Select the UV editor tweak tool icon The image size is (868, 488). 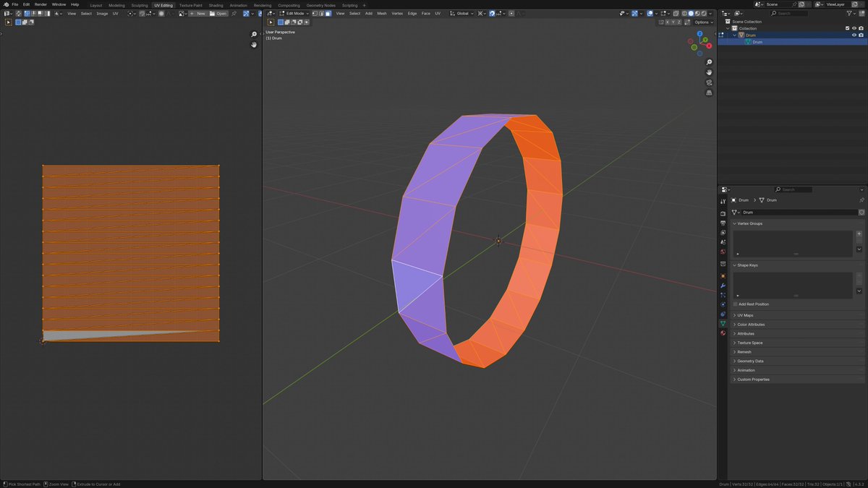[9, 22]
